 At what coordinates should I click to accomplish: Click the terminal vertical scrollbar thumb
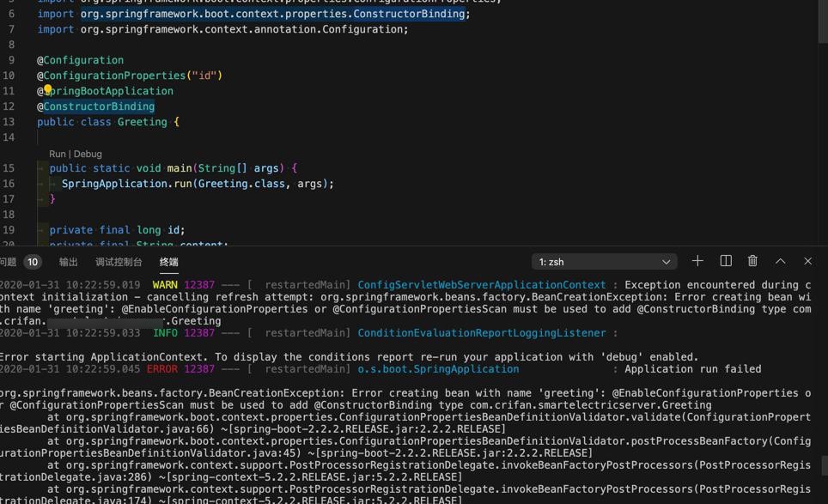(x=825, y=465)
